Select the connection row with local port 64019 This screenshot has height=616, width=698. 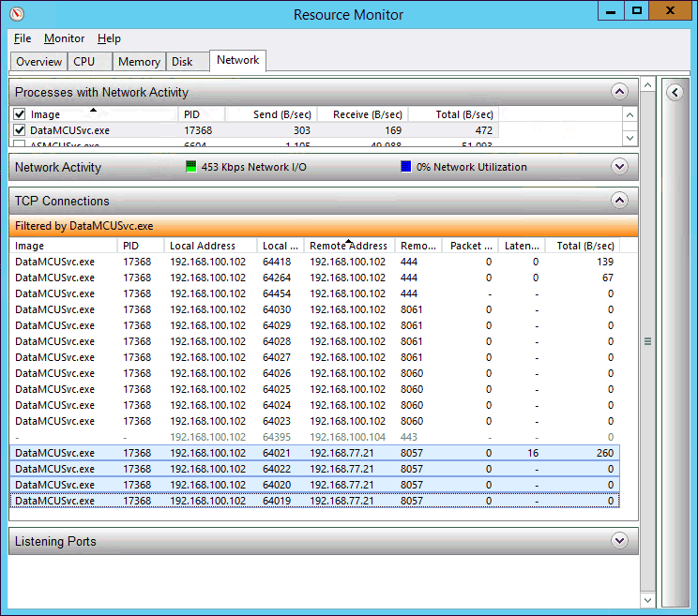coord(314,501)
